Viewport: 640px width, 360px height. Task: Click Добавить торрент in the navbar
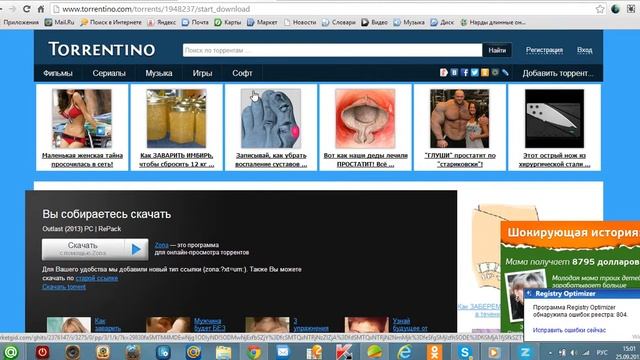pyautogui.click(x=558, y=73)
